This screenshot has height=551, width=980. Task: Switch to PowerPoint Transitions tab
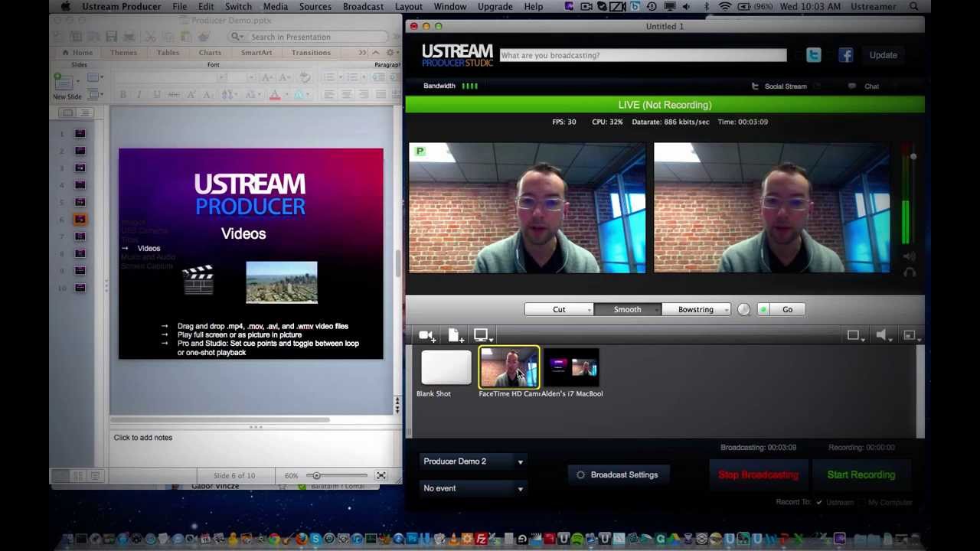click(311, 53)
